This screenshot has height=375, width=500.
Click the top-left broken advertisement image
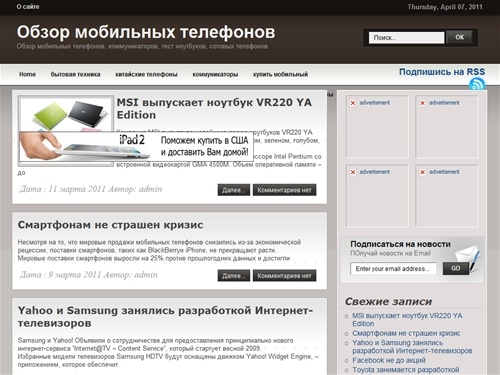(x=377, y=127)
